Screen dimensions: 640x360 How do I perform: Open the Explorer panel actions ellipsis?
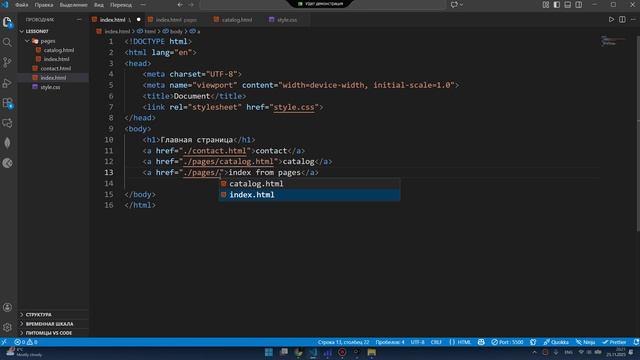pyautogui.click(x=79, y=20)
